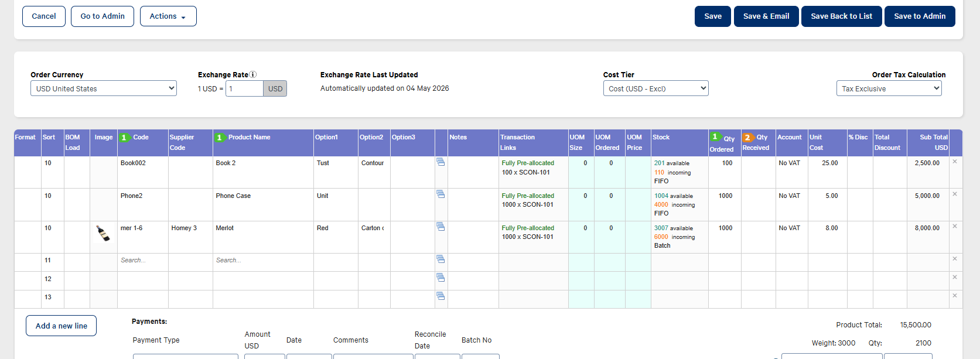Click the Save button
980x359 pixels.
tap(713, 16)
